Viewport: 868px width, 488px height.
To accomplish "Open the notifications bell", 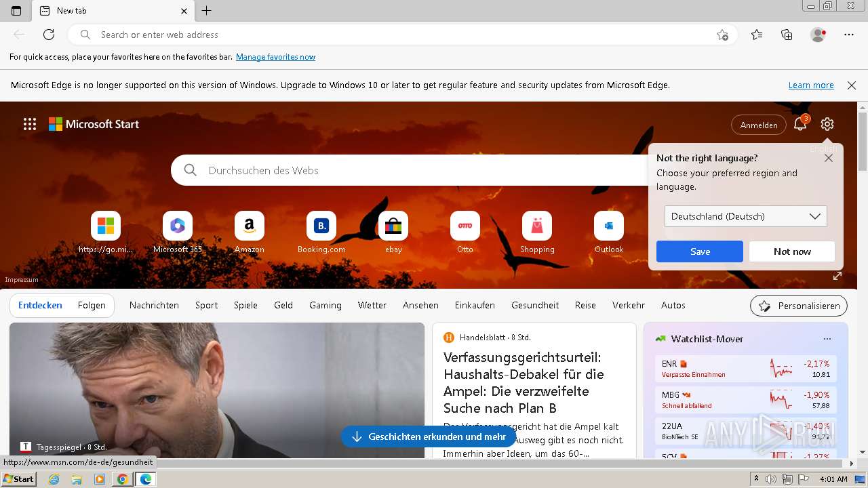I will (800, 124).
